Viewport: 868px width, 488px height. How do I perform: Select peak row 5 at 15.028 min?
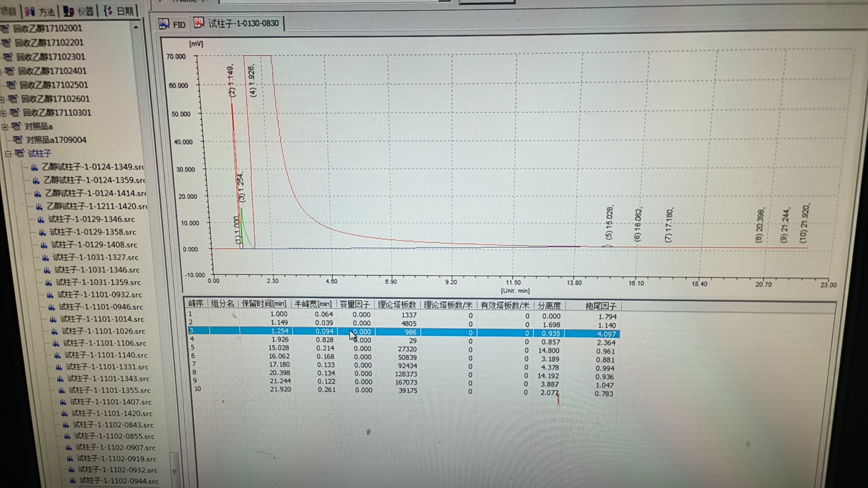pyautogui.click(x=278, y=348)
